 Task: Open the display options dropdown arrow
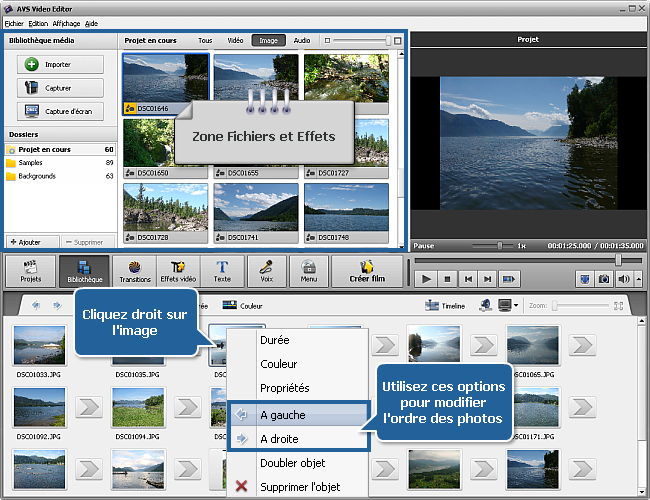[x=516, y=305]
